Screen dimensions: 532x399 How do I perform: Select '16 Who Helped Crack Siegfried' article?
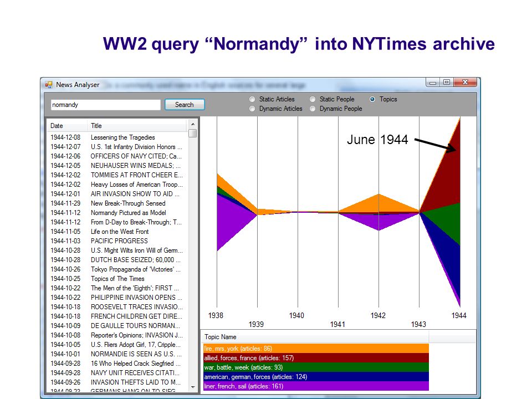pyautogui.click(x=117, y=364)
